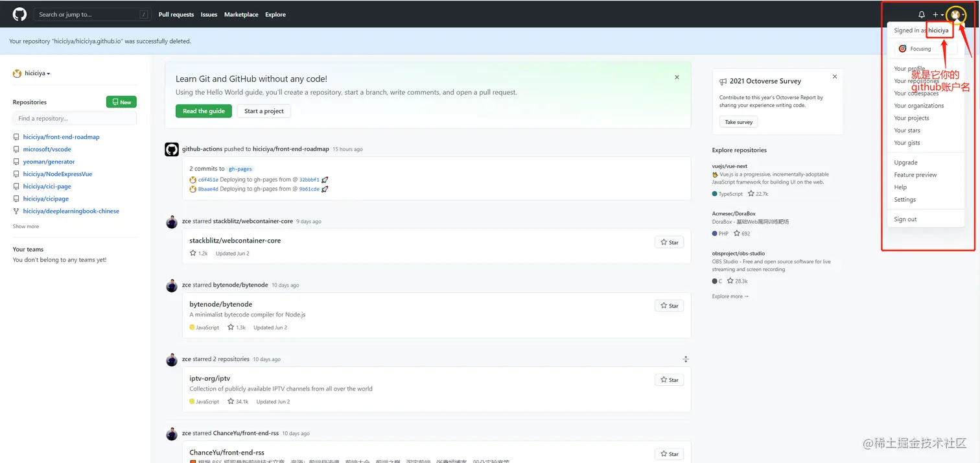This screenshot has height=463, width=980.
Task: Open Issues in header
Action: coord(209,14)
